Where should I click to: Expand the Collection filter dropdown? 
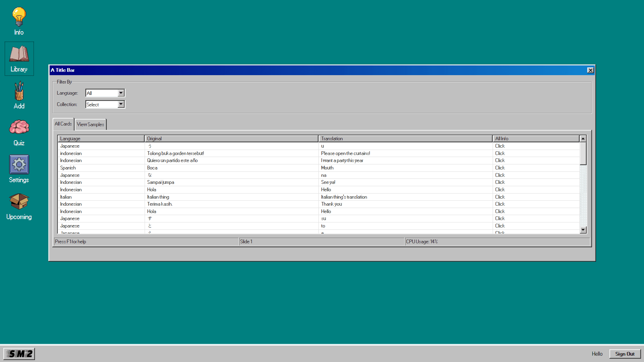121,104
